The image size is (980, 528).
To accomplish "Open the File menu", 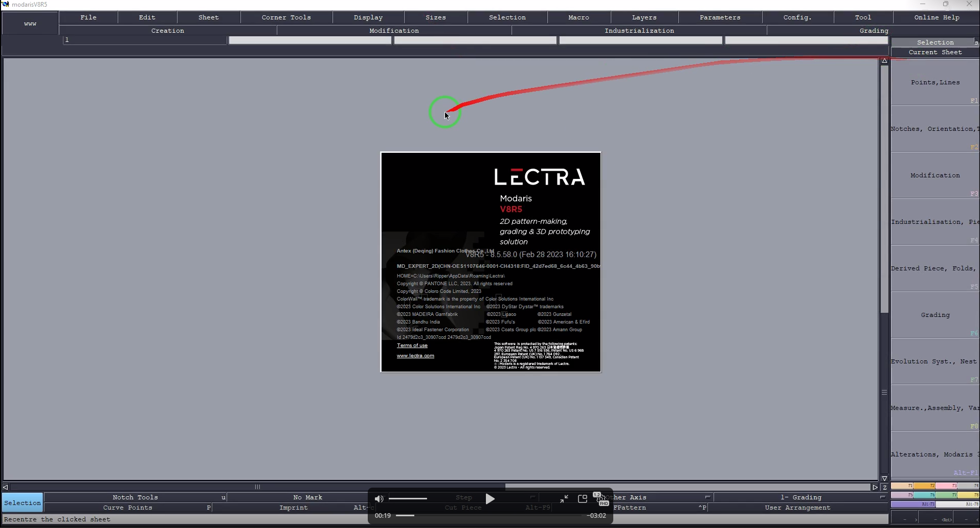I will pos(88,17).
